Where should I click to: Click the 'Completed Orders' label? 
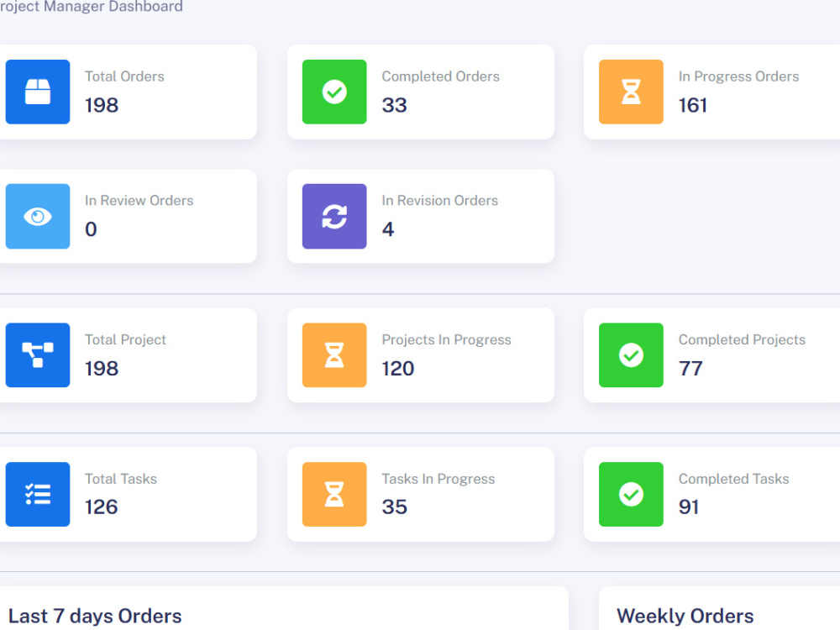pyautogui.click(x=440, y=76)
